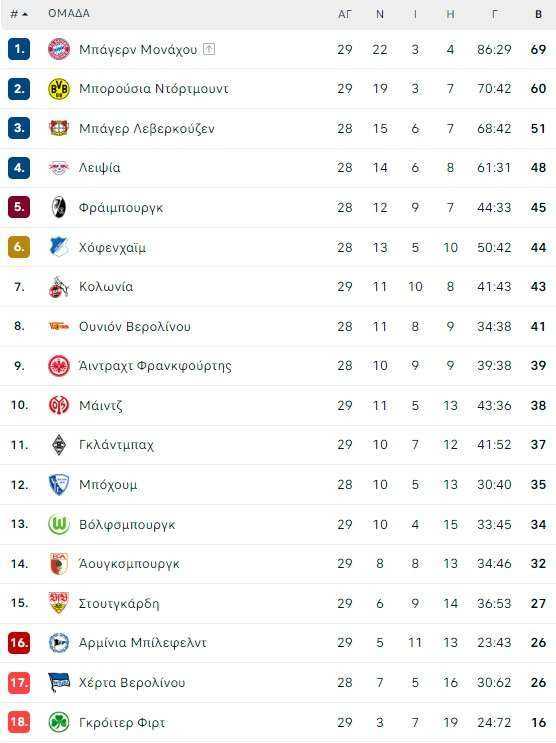
Task: Sort standings by the Β points header
Action: (x=538, y=14)
